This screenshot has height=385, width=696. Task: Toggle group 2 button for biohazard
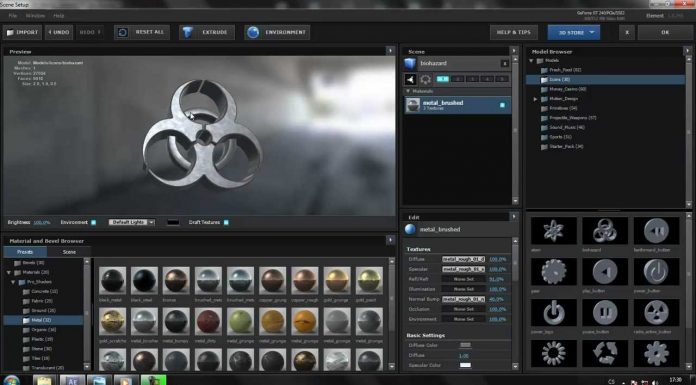click(458, 79)
